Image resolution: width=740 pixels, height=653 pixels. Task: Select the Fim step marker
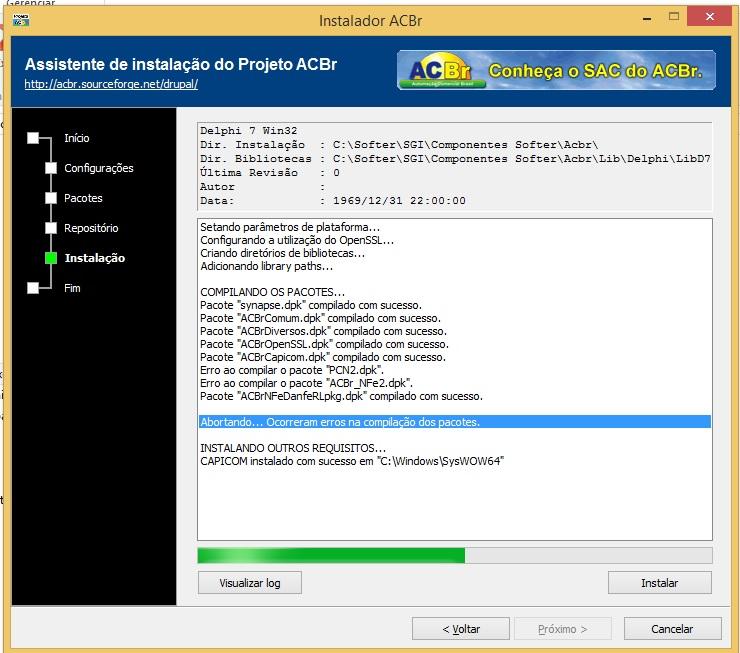(x=33, y=288)
